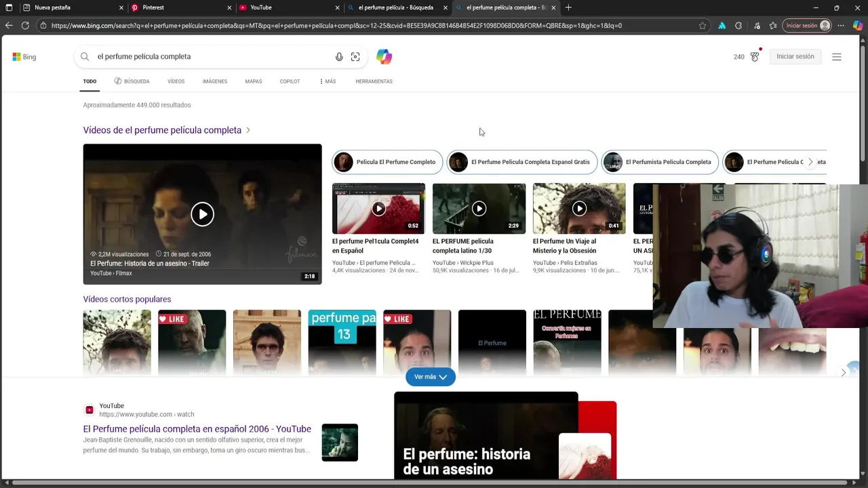
Task: Play the Filmax trailer video
Action: coord(202,214)
